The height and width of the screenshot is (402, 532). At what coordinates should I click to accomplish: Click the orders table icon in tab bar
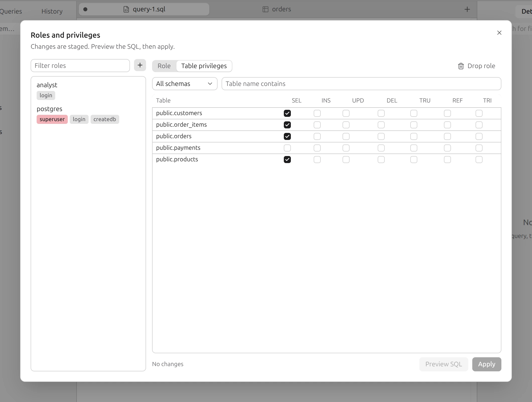pos(265,9)
